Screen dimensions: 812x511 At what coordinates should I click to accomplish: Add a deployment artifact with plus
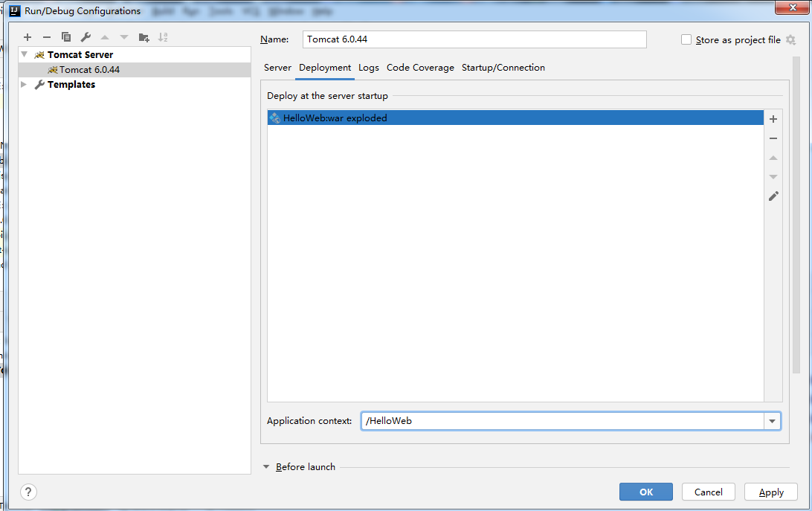773,119
